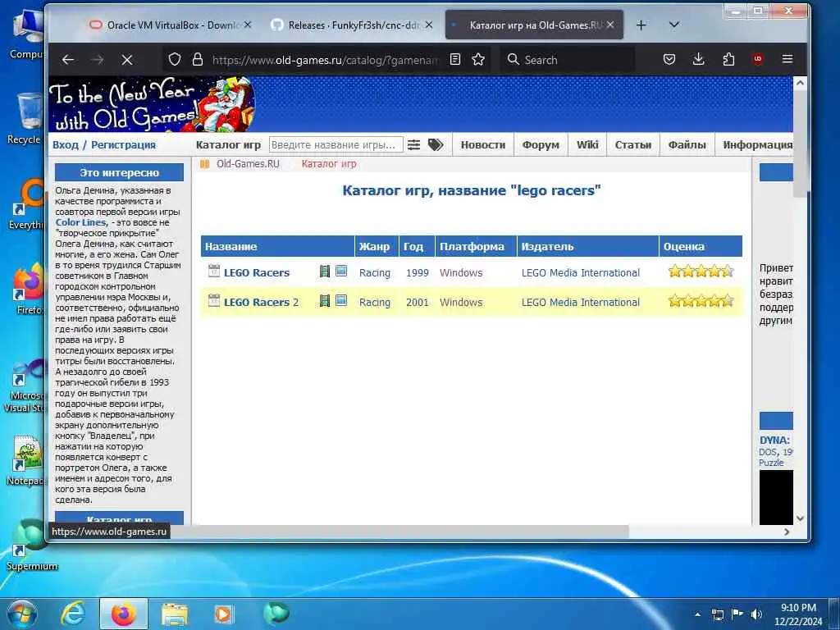
Task: Open Windows Explorer from the taskbar
Action: click(x=174, y=614)
